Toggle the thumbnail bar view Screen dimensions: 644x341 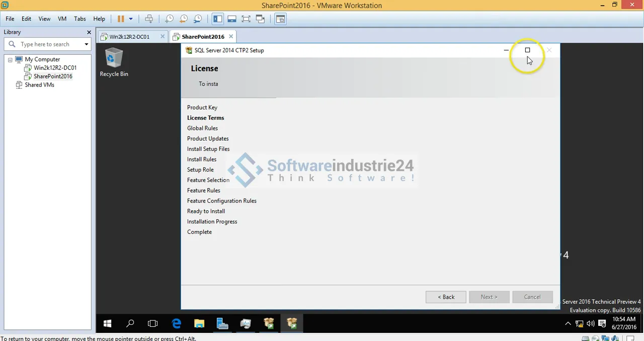coord(232,19)
